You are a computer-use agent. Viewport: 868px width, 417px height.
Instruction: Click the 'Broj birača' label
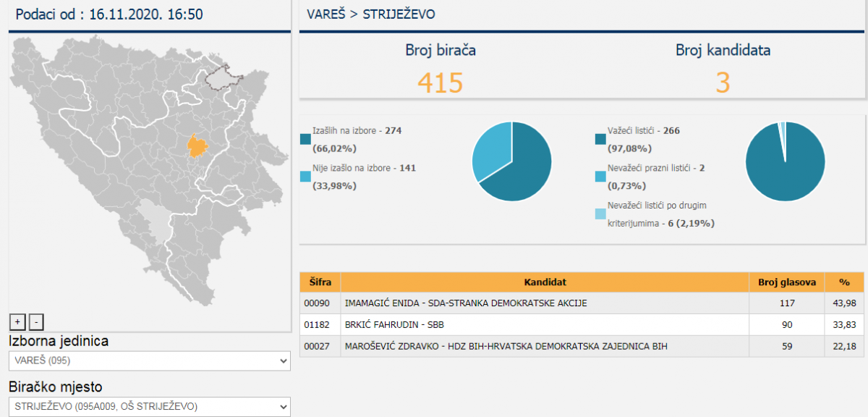pos(440,50)
